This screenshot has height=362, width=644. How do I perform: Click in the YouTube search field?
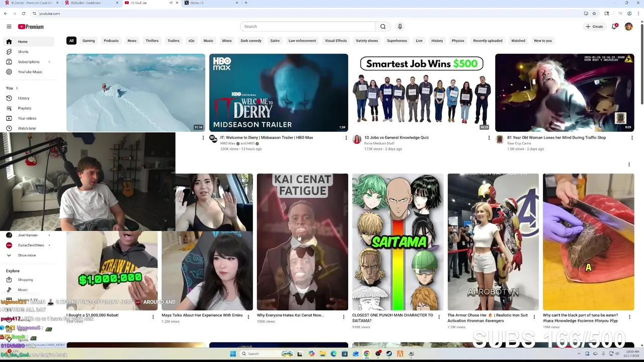(x=308, y=27)
